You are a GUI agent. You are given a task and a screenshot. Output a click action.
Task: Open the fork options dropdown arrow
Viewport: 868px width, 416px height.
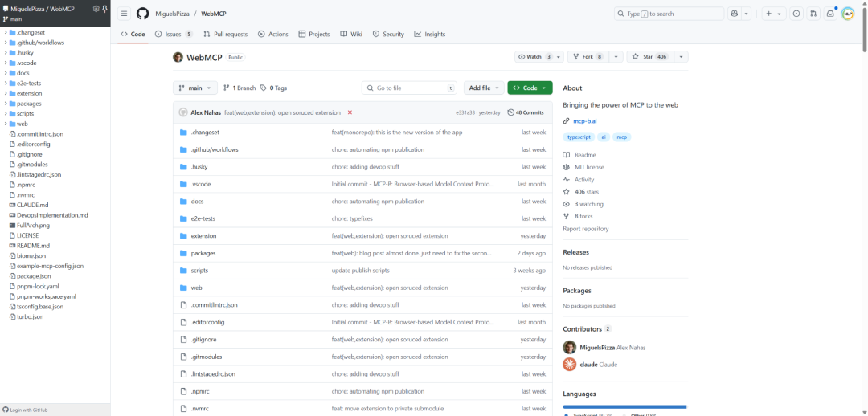[616, 56]
